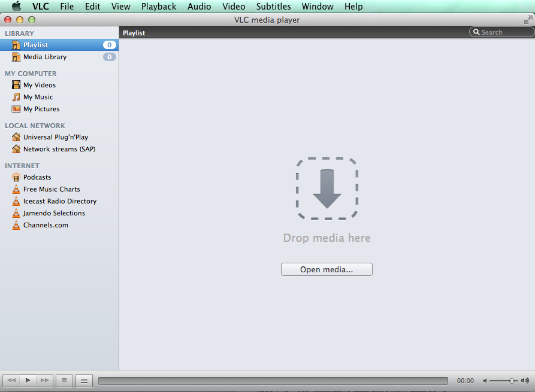This screenshot has height=392, width=535.
Task: Click the Open media... button
Action: point(327,269)
